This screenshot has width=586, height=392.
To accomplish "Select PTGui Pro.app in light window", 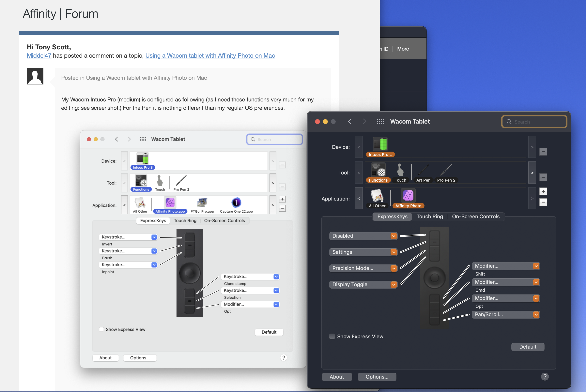I will 202,205.
